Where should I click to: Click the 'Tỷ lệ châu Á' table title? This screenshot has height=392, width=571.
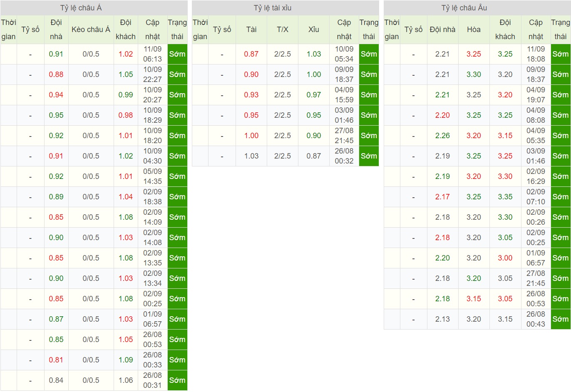[x=81, y=8]
